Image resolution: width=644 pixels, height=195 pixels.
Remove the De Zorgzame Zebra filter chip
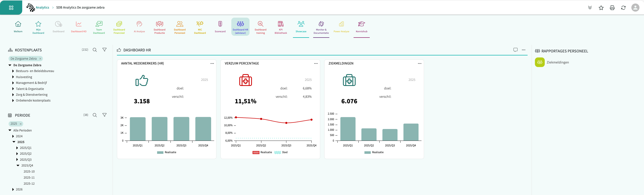coord(40,59)
